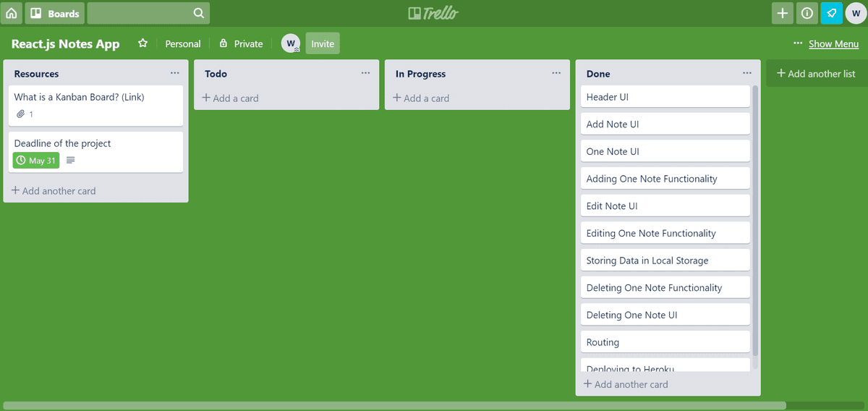
Task: Click the ellipsis next to Show Menu
Action: 798,43
